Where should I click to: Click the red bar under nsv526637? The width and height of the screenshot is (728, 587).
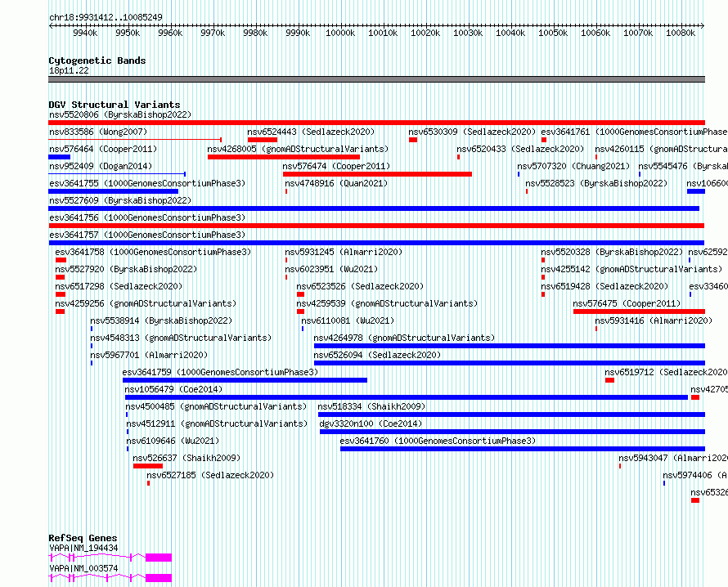[x=148, y=466]
